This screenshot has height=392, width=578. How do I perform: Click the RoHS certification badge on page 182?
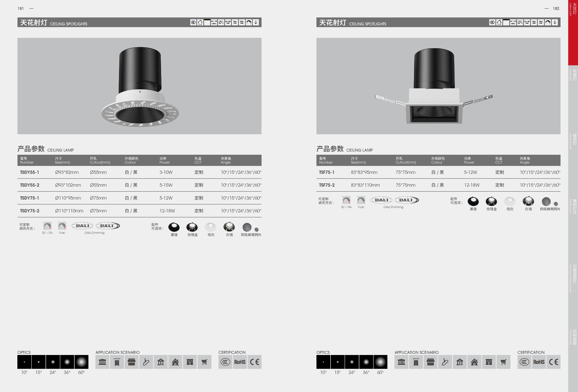(539, 362)
